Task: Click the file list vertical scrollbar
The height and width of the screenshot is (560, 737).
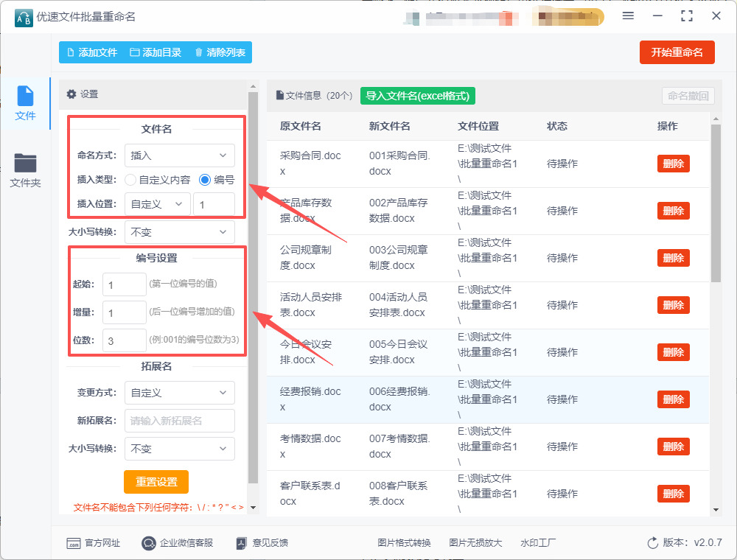Action: [x=715, y=206]
